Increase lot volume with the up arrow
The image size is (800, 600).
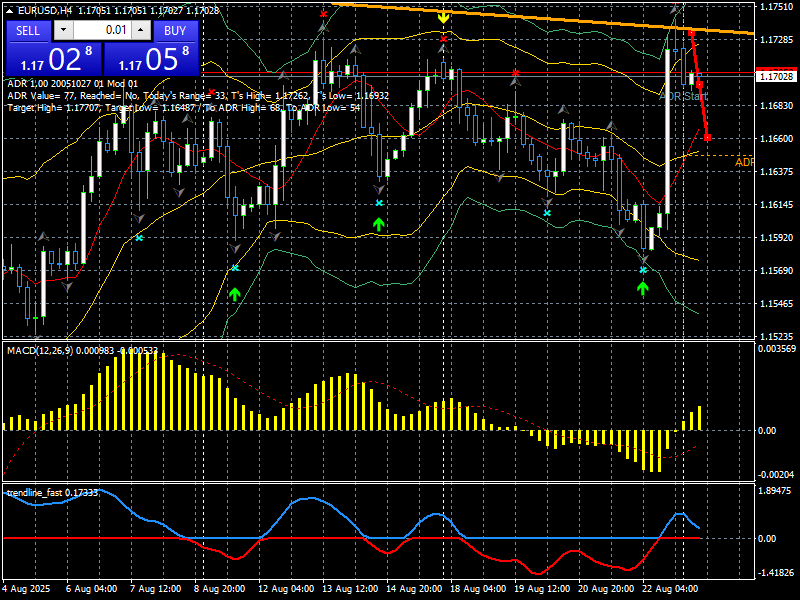pos(141,30)
